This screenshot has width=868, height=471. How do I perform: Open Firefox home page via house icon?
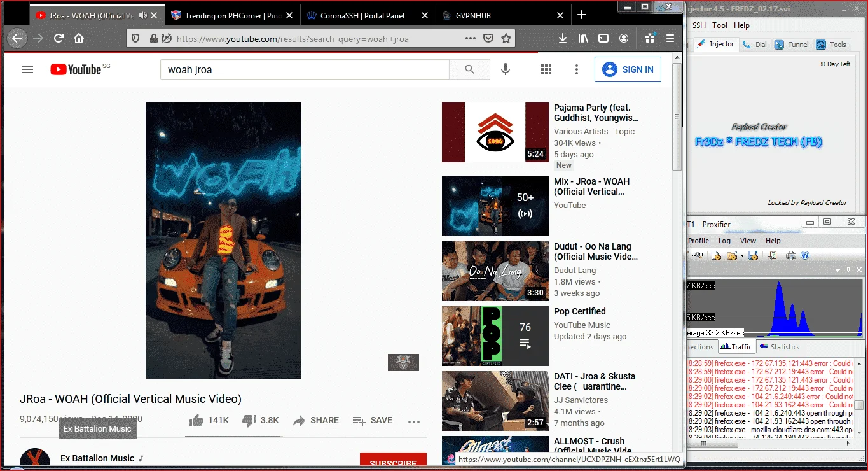[x=79, y=38]
